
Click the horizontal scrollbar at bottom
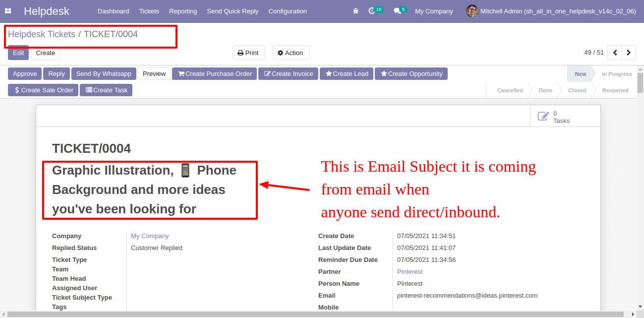pos(318,314)
